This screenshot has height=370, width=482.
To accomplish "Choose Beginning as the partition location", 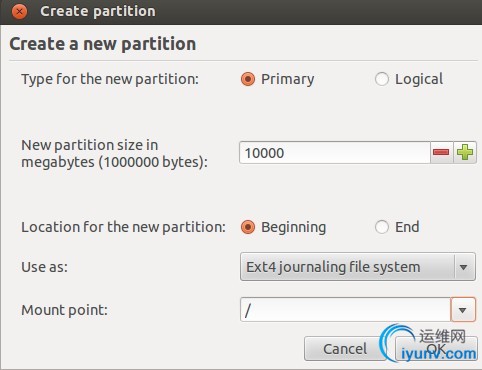I will pos(248,227).
